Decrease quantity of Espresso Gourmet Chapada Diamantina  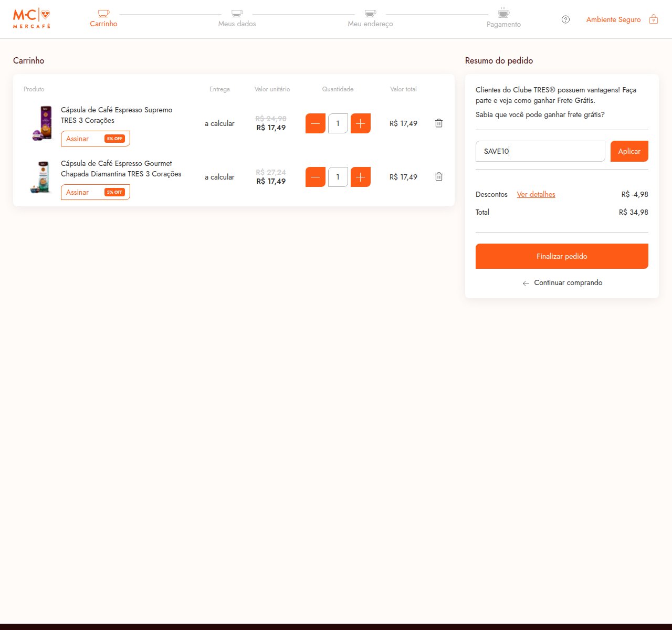(315, 177)
